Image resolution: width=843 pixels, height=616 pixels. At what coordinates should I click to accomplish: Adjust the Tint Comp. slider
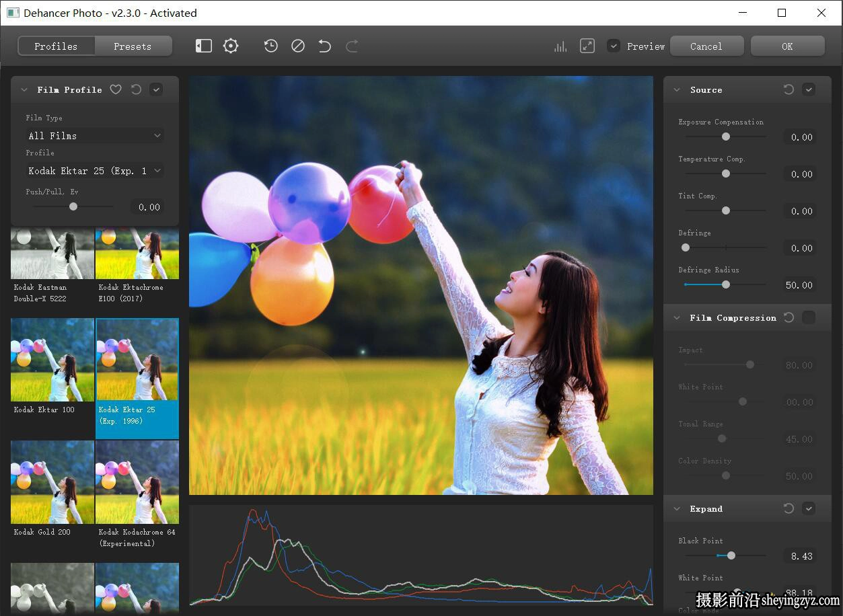725,210
